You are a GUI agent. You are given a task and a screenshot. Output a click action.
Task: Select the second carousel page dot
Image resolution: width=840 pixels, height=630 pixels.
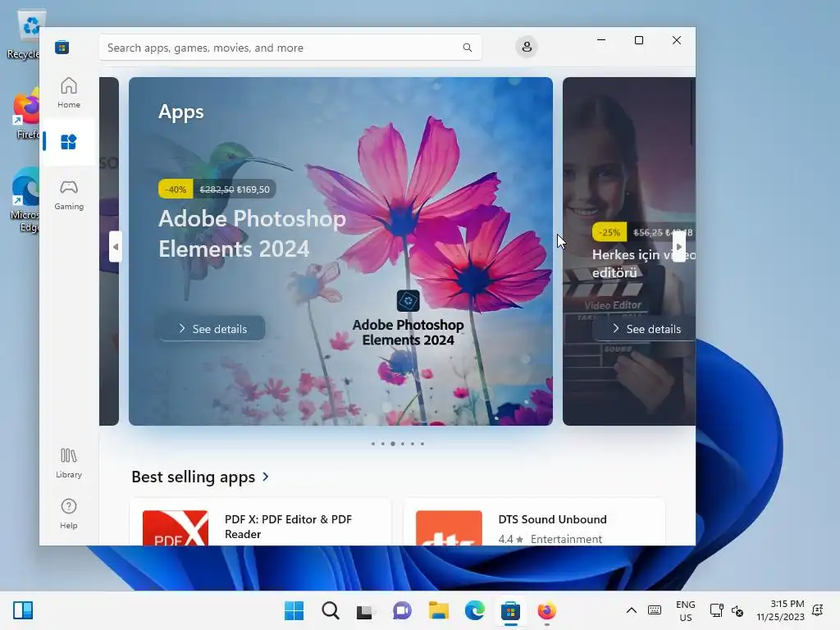click(x=382, y=444)
